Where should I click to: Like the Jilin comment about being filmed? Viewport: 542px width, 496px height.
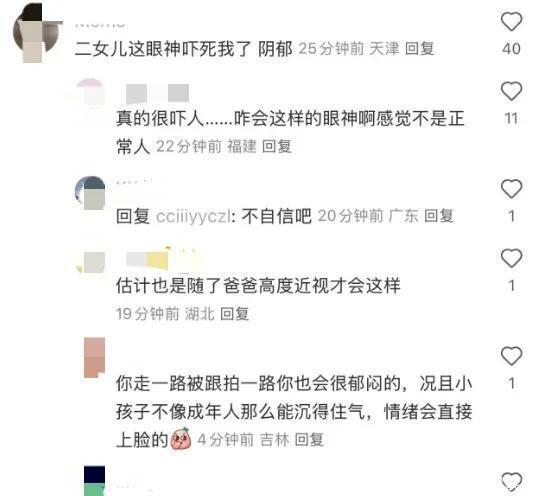click(511, 356)
